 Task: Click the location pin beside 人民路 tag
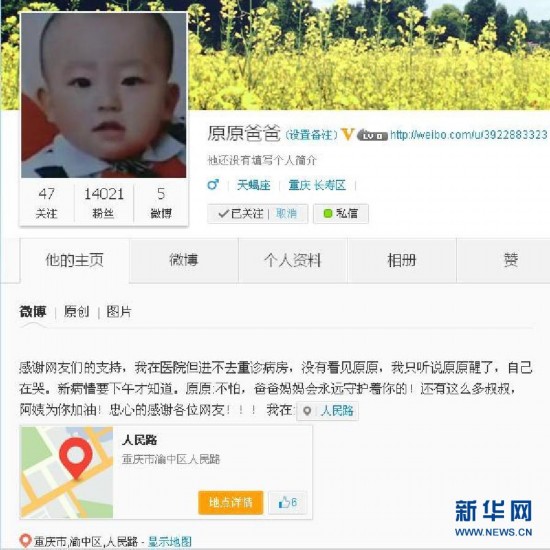tap(307, 411)
